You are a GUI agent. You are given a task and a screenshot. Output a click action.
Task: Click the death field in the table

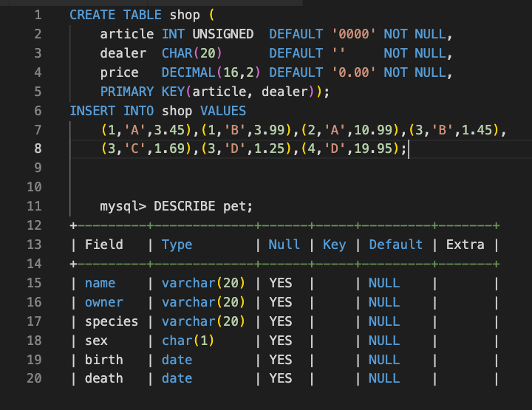[x=104, y=378]
